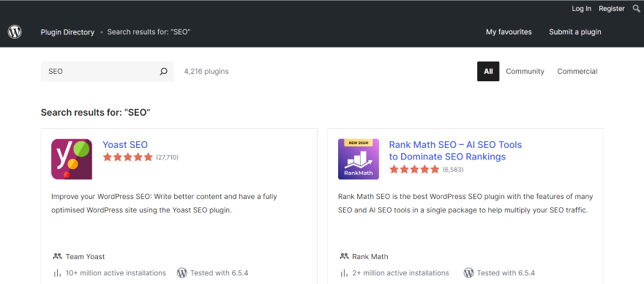Click the Team Yoast author name

point(86,257)
